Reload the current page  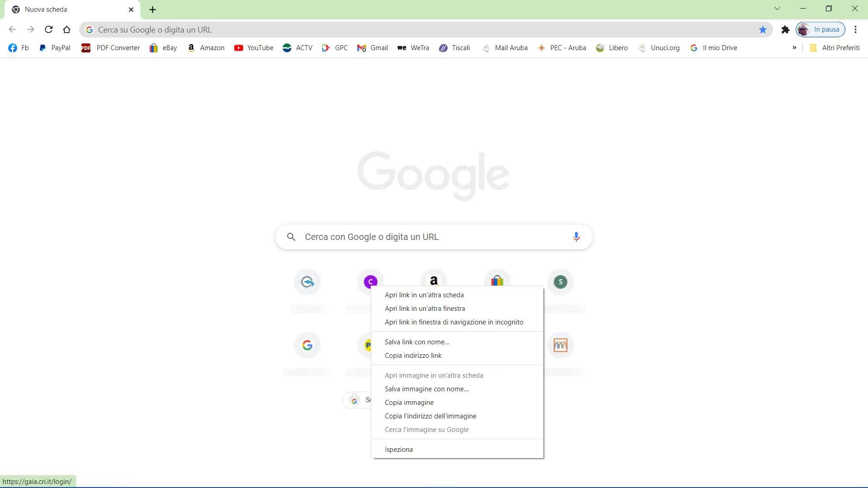click(x=48, y=29)
